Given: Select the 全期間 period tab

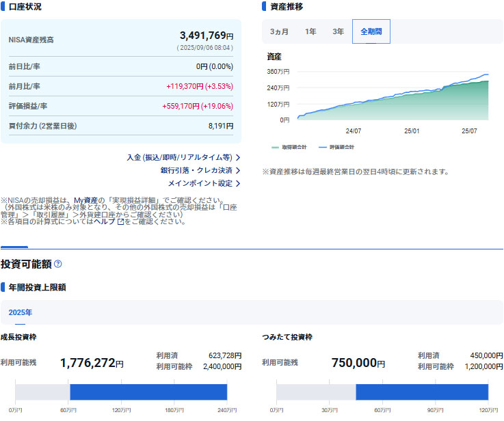Looking at the screenshot, I should (x=371, y=31).
